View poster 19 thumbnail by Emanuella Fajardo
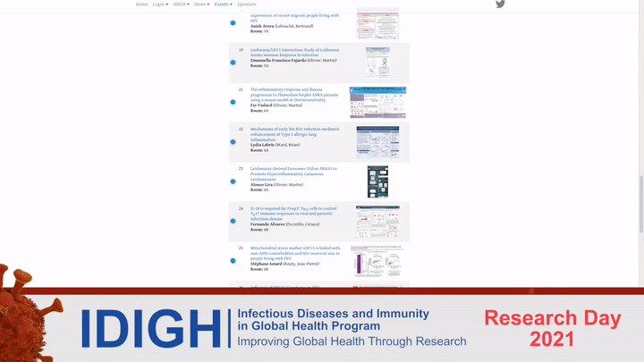Screen dimensions: 644x362 coord(377,63)
